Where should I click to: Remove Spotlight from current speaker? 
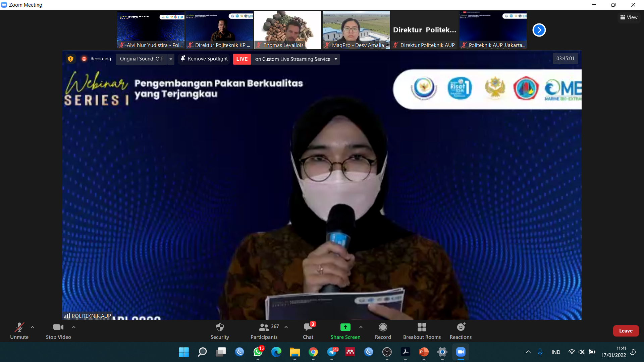204,59
